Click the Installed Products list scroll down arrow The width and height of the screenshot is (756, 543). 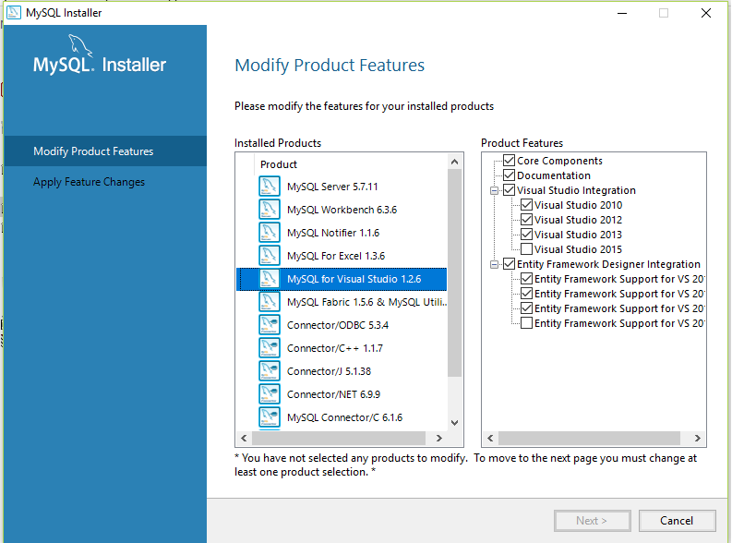tap(454, 422)
